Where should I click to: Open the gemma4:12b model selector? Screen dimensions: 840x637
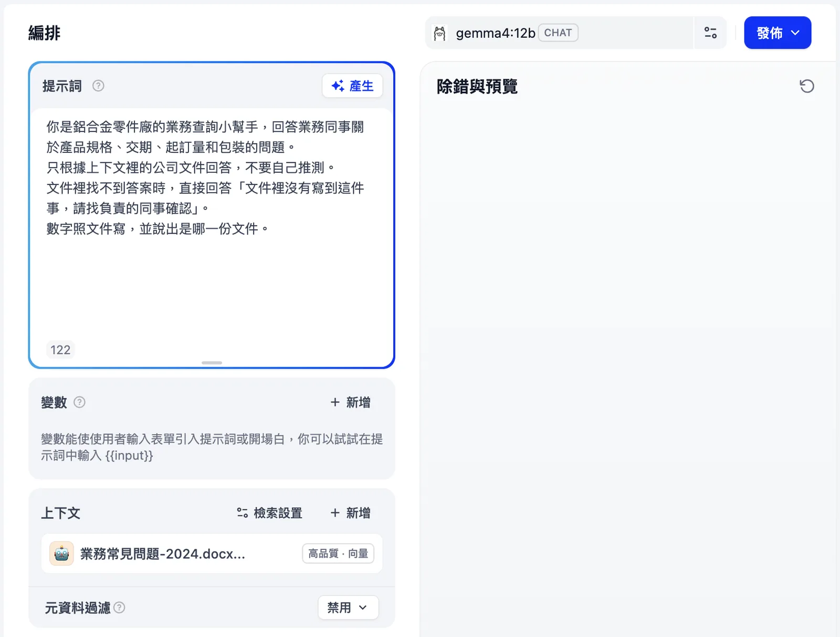pyautogui.click(x=560, y=33)
